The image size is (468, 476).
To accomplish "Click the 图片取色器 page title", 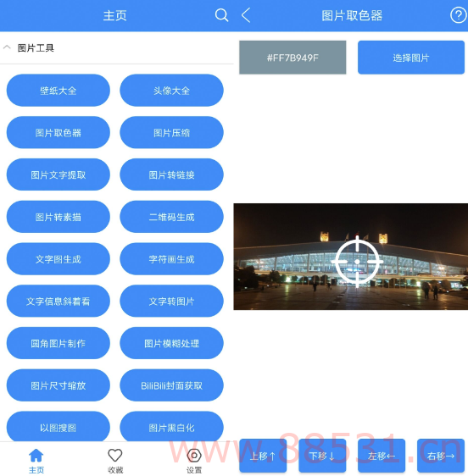I will [352, 15].
